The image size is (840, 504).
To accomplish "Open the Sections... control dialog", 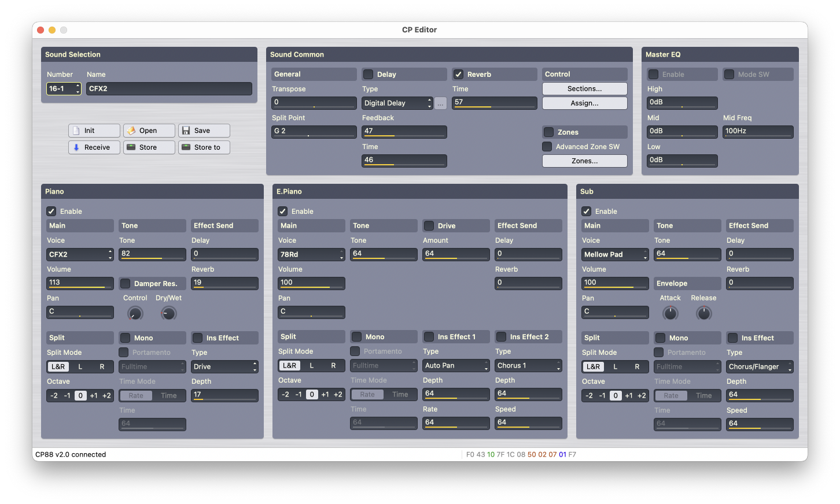I will click(584, 88).
